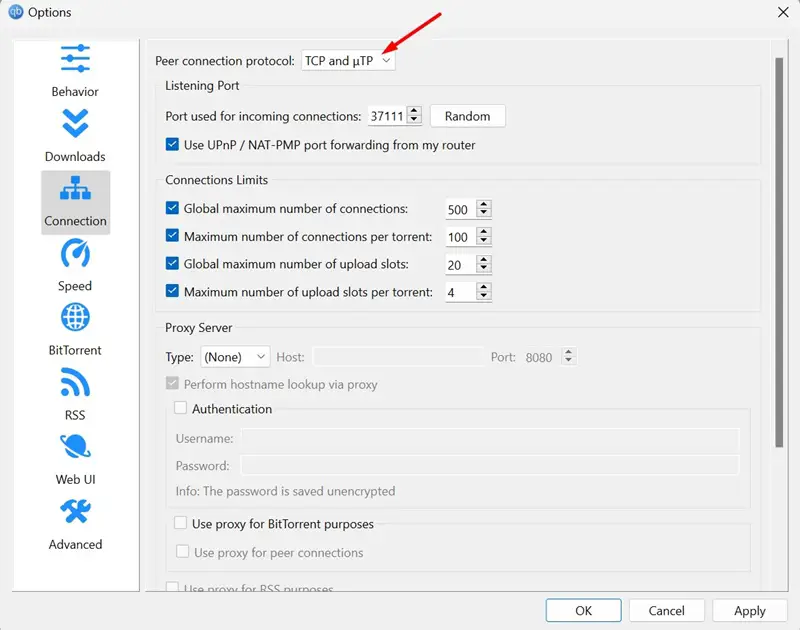Toggle Global maximum upload slots checkbox
This screenshot has width=800, height=630.
click(x=172, y=264)
